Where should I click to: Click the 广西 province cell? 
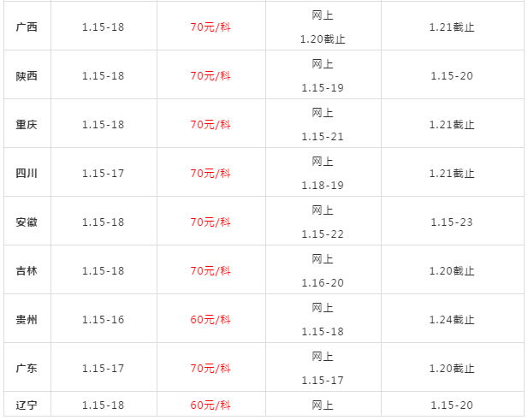(27, 27)
